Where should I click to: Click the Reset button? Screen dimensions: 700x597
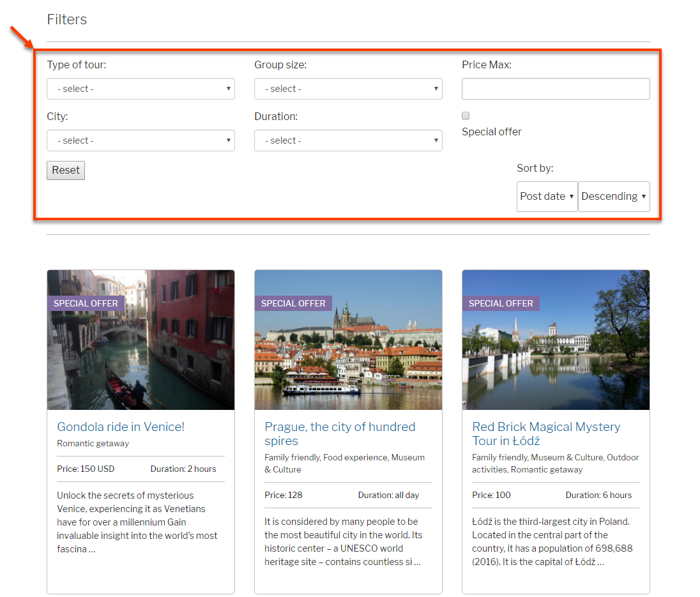tap(66, 170)
